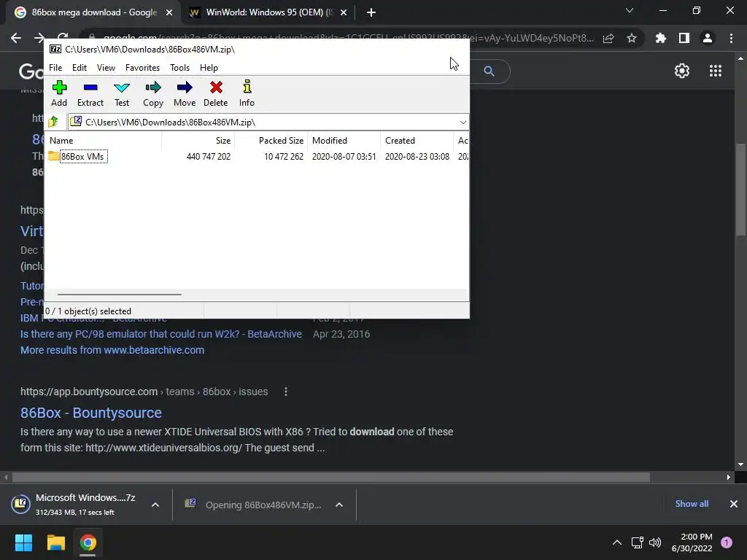Share this page from the address bar
Image resolution: width=747 pixels, height=560 pixels.
click(x=608, y=38)
